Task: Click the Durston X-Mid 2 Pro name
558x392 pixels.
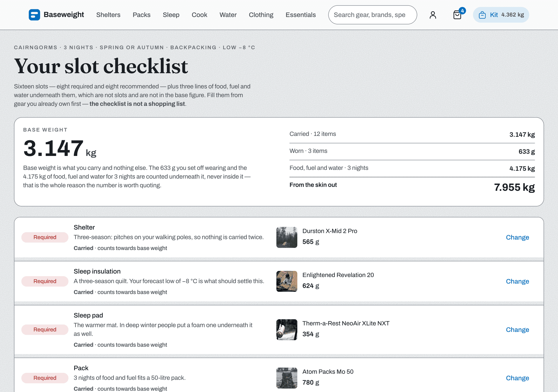Action: click(x=330, y=231)
